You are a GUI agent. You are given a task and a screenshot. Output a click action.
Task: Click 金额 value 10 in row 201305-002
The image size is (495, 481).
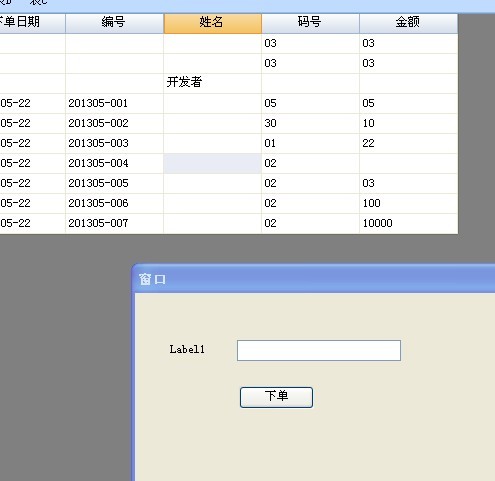point(408,123)
